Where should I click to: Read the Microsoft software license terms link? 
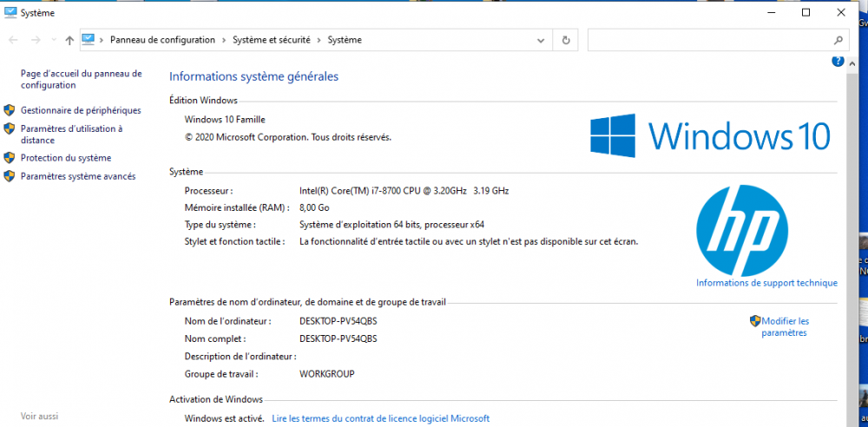click(380, 418)
